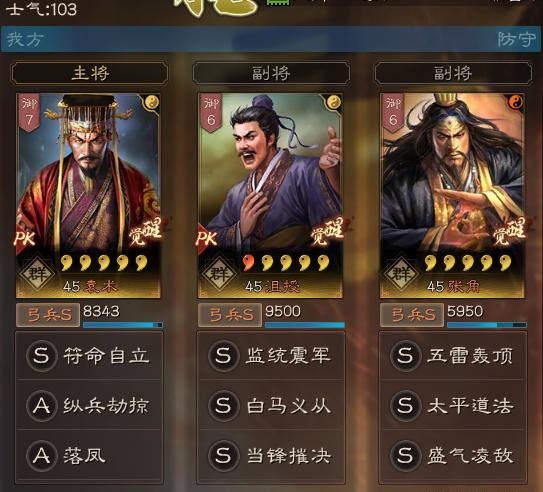The height and width of the screenshot is (492, 543).
Task: Tap the 御 7 banner on 袁术's card
Action: pyautogui.click(x=29, y=112)
